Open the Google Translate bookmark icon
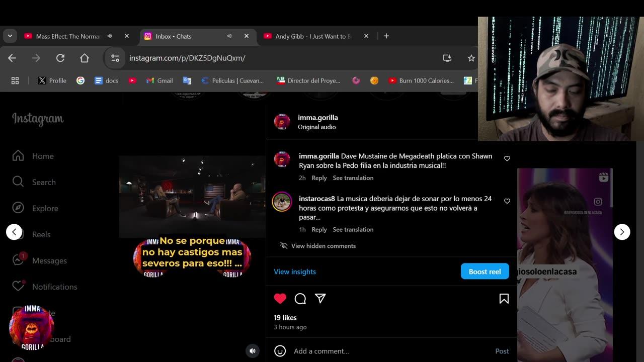This screenshot has width=644, height=362. tap(187, 80)
